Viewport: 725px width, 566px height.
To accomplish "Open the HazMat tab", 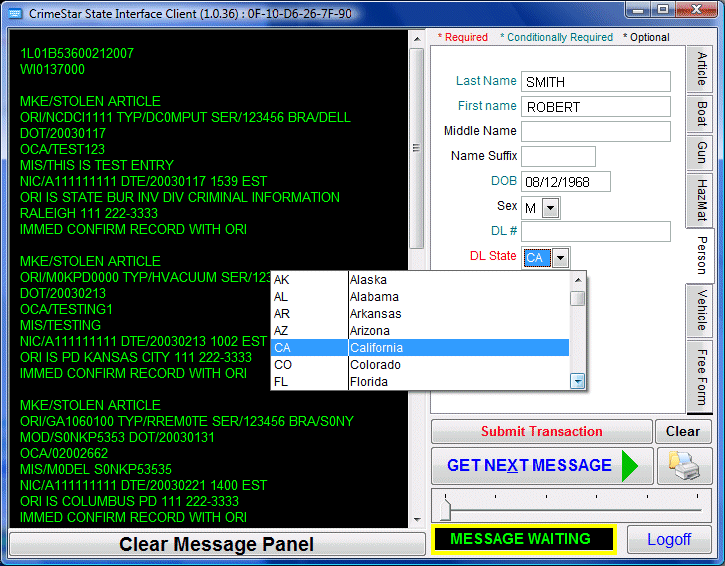I will (702, 200).
